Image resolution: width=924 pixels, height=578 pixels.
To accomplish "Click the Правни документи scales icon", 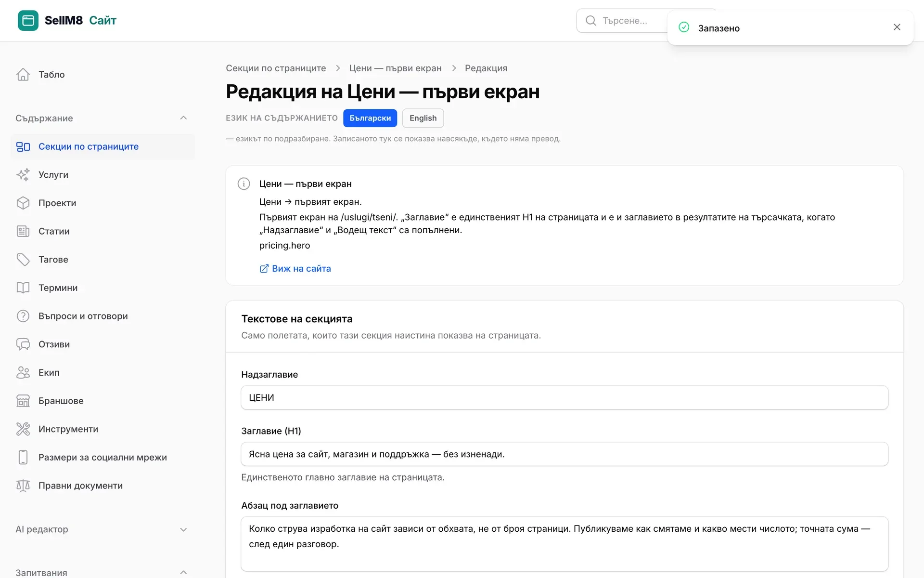I will (x=23, y=486).
